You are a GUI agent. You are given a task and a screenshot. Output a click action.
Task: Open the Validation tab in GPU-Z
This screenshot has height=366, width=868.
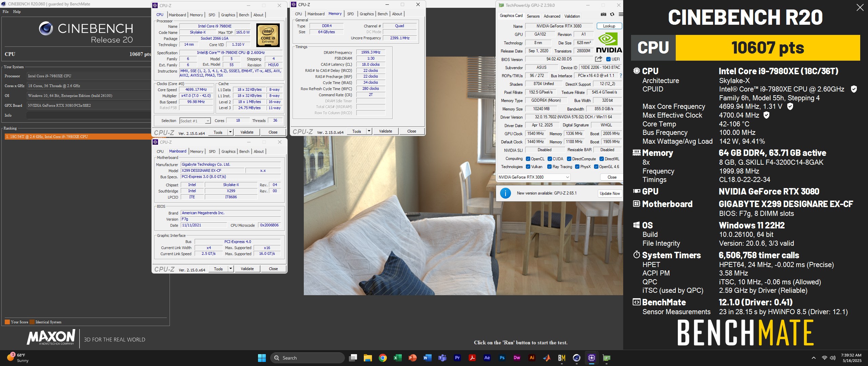click(572, 16)
